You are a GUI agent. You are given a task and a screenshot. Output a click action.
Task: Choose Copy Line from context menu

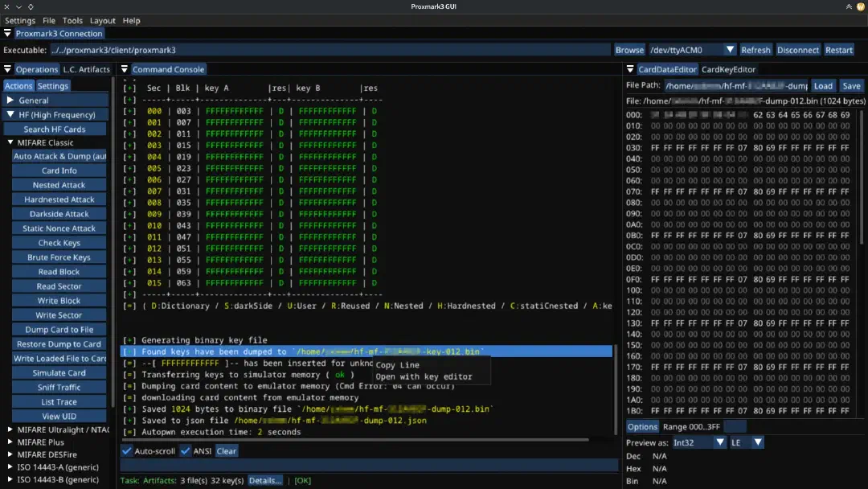point(398,365)
